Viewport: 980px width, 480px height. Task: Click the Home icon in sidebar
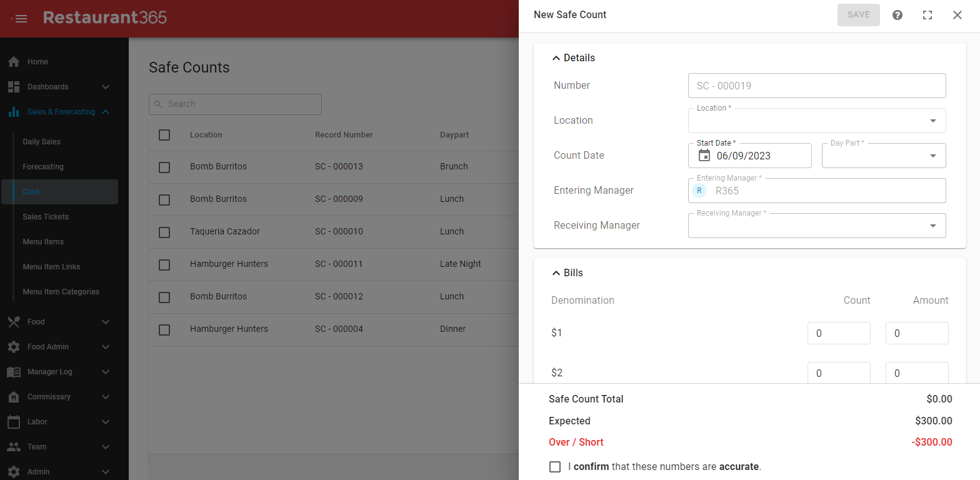point(14,62)
